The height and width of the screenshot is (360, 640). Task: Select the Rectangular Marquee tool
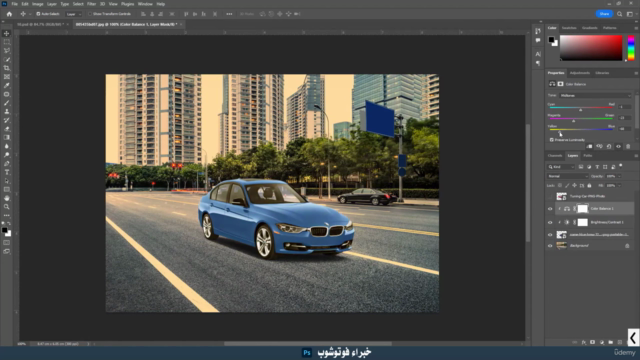(7, 42)
